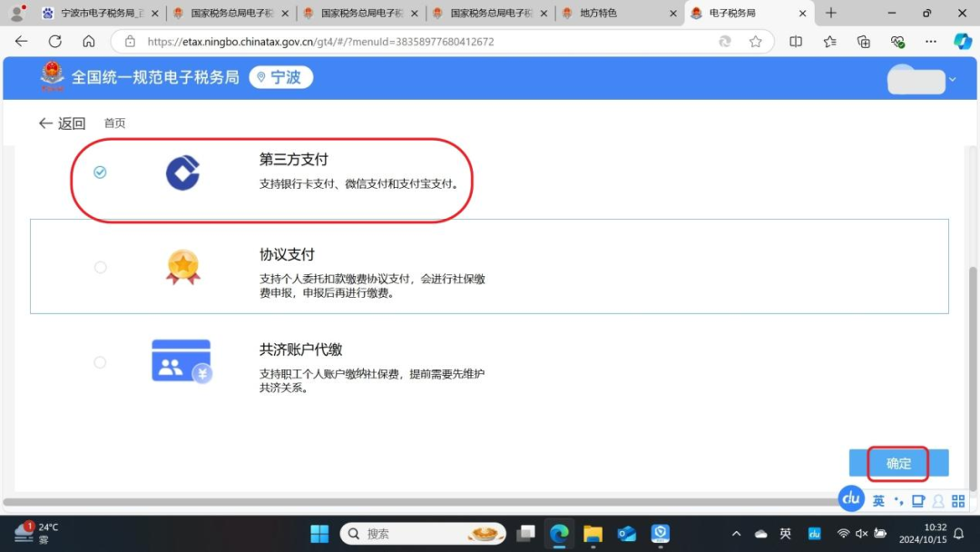This screenshot has width=980, height=552.
Task: Click the 第三方支付 bank logo icon
Action: (182, 172)
